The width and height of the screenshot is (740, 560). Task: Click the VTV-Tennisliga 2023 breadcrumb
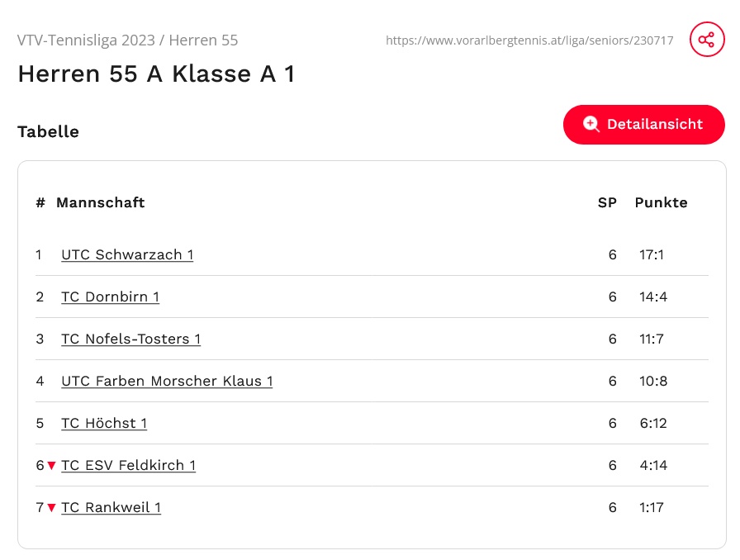pos(85,40)
